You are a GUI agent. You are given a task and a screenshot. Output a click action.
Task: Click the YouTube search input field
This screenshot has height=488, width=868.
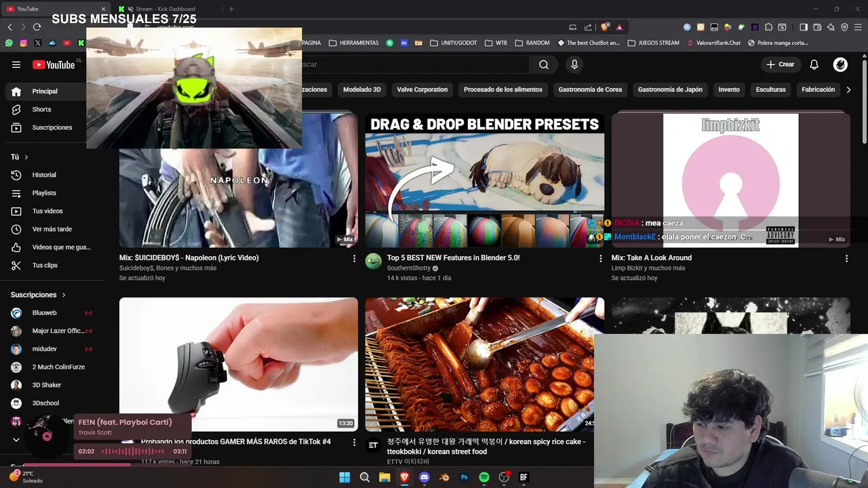click(415, 64)
